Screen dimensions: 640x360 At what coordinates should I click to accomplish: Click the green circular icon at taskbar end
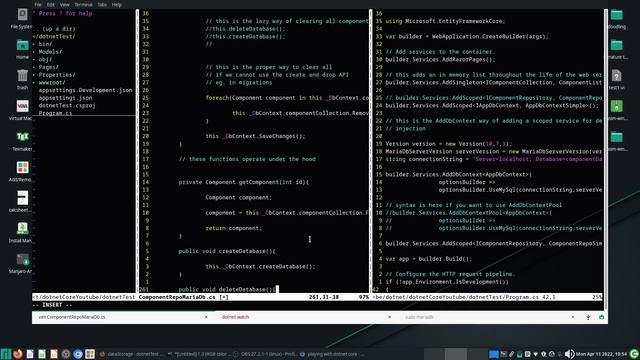(x=634, y=354)
